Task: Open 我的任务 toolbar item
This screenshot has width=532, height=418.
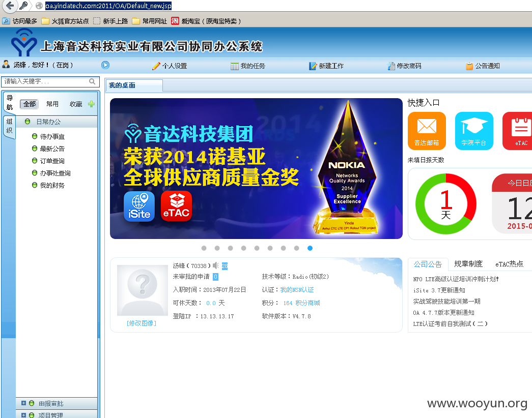Action: pos(248,66)
